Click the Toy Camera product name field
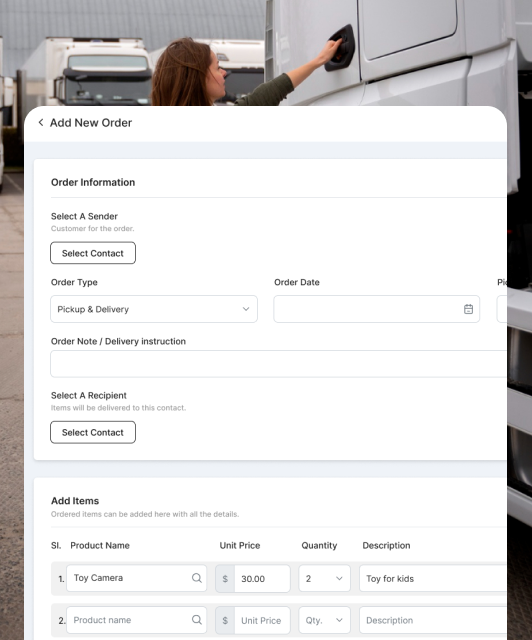Image resolution: width=532 pixels, height=640 pixels. [136, 578]
